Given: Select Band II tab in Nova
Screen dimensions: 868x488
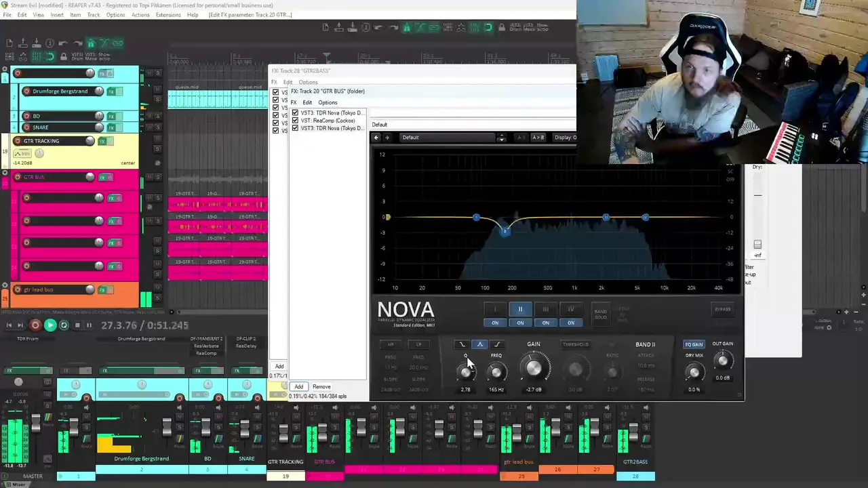Looking at the screenshot, I should [x=520, y=309].
